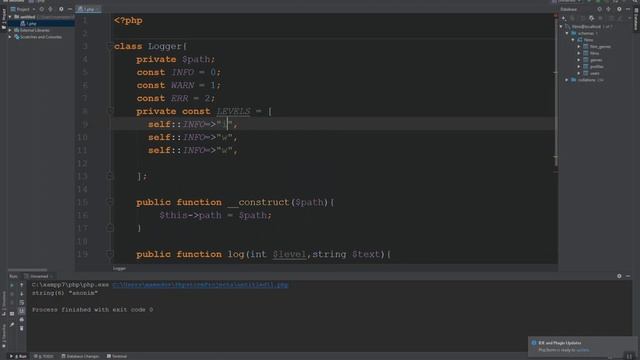Toggle scroll to end in console
Viewport: 640px width, 360px height.
click(x=22, y=311)
